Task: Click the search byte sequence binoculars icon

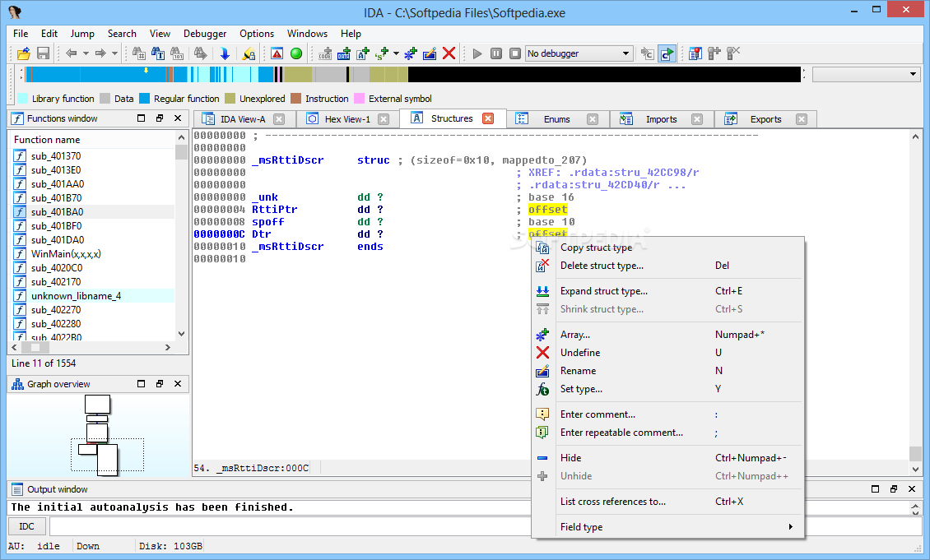Action: 177,53
